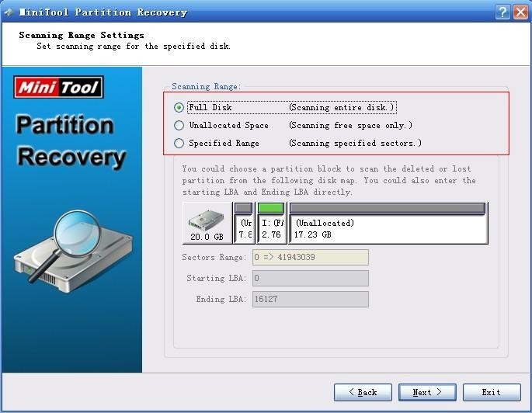532x413 pixels.
Task: Click the Sectors Range field
Action: pos(310,257)
